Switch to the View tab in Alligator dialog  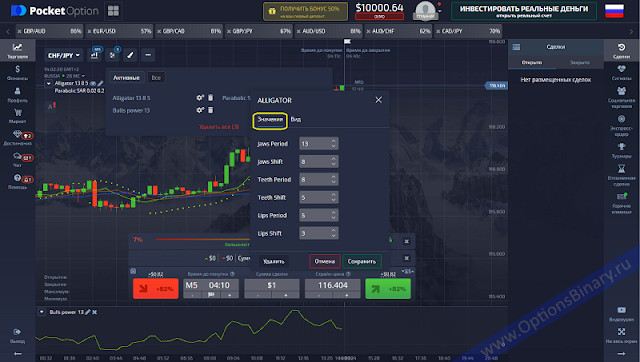click(x=296, y=120)
